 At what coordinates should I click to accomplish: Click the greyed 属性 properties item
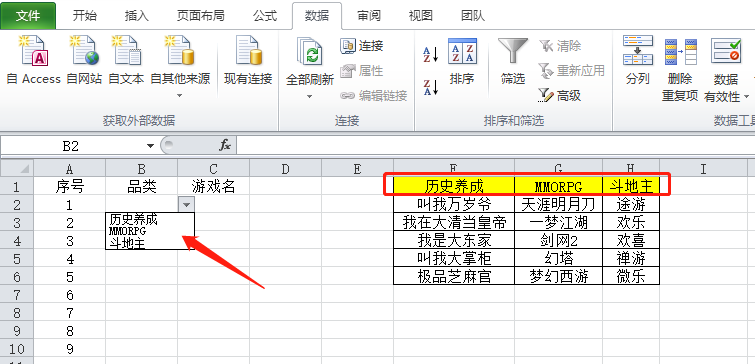click(x=362, y=71)
